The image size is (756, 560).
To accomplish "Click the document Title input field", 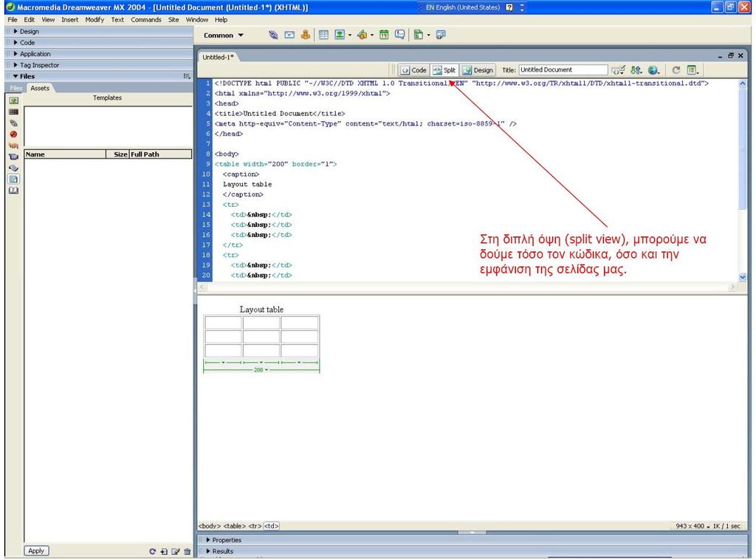I will pyautogui.click(x=563, y=70).
